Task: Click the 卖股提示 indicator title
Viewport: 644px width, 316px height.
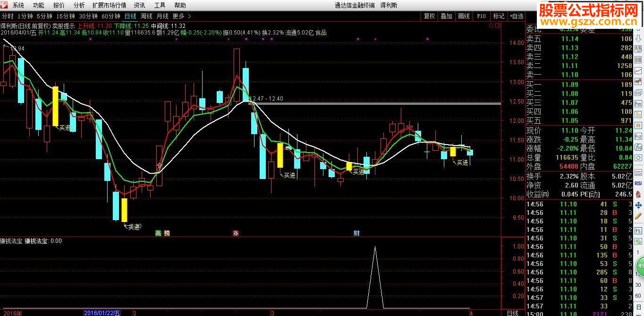Action: (x=63, y=26)
